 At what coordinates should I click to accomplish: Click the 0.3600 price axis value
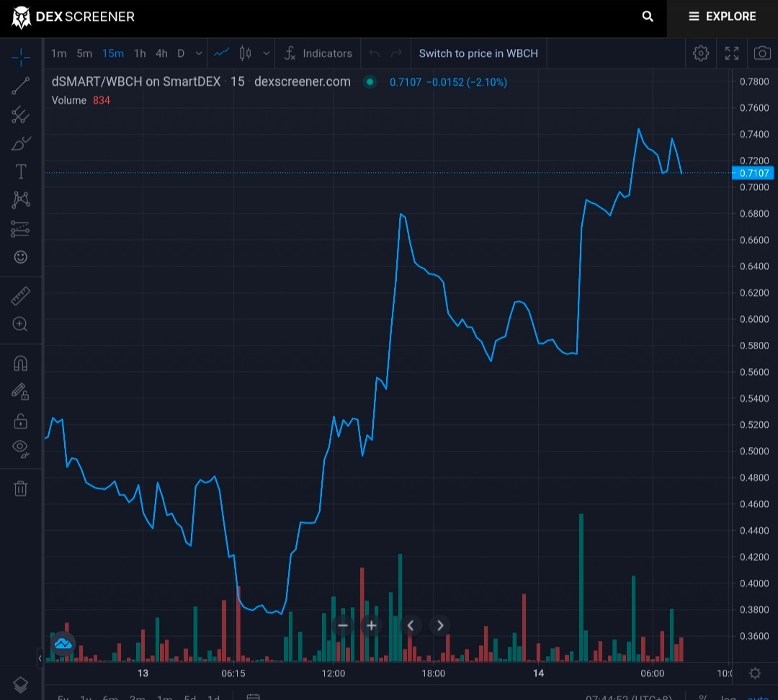pos(754,636)
